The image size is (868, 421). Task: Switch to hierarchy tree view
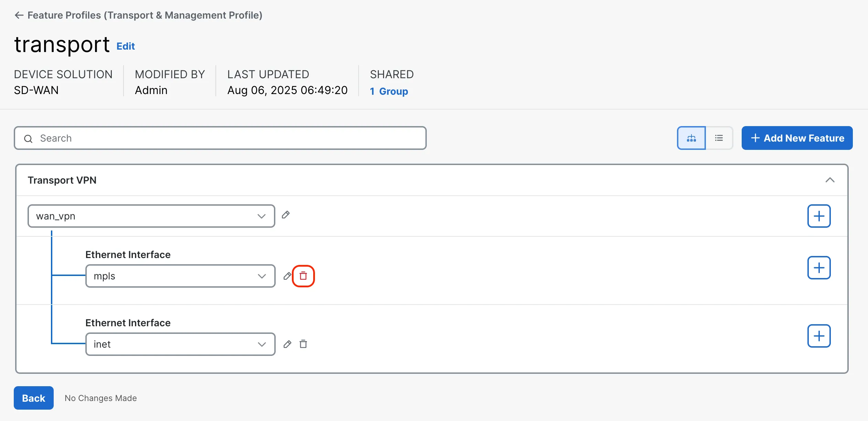click(691, 138)
